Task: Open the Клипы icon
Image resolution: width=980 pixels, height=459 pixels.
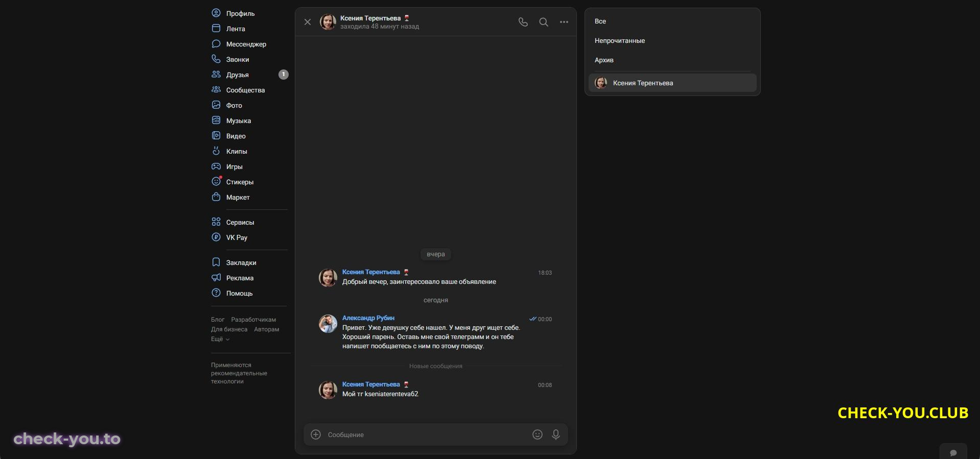Action: 216,151
